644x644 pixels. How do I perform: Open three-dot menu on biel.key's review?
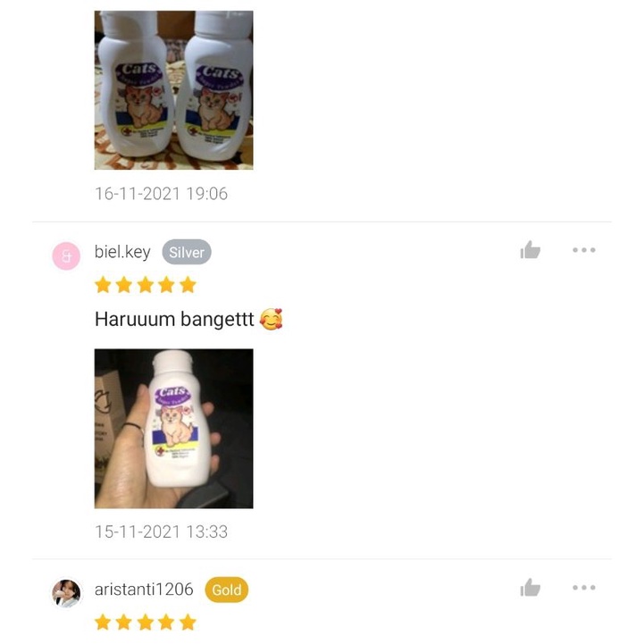click(x=583, y=250)
